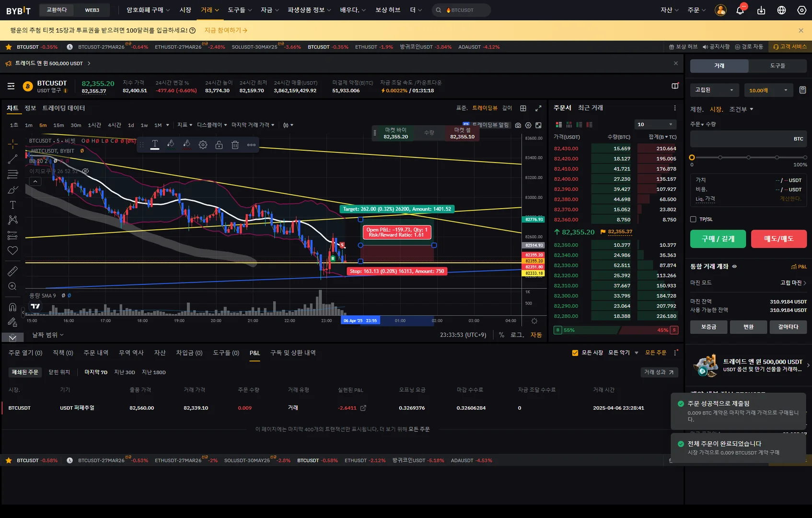Open chart settings next to the camera icon
Viewport: 812px width, 518px height.
click(528, 125)
